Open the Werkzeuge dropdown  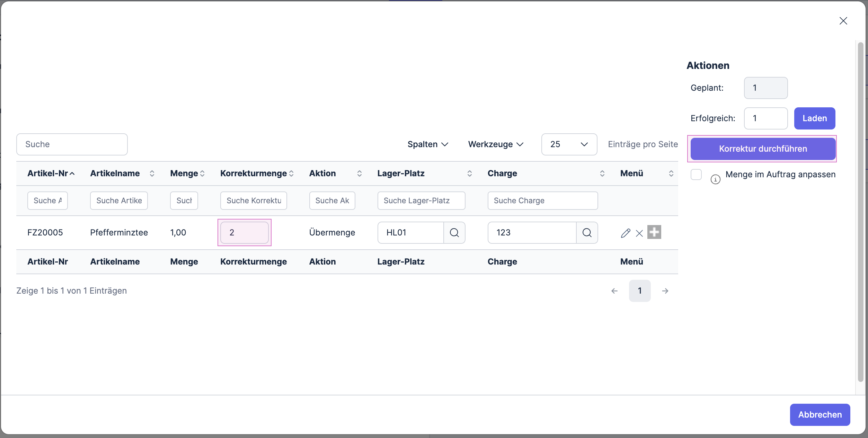(495, 144)
